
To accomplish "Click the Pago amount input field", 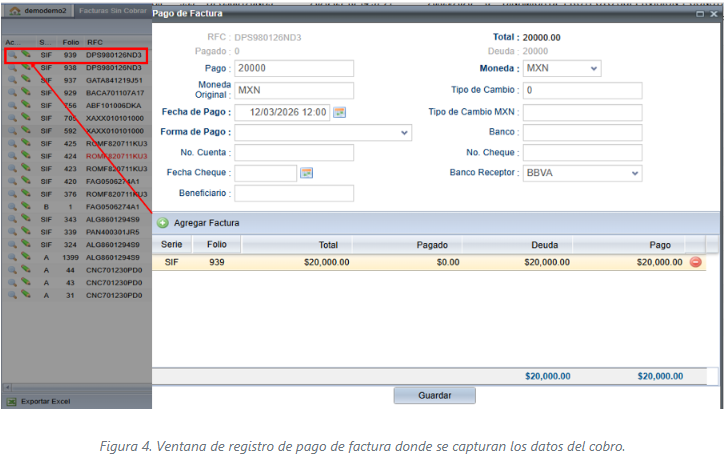I will 294,68.
